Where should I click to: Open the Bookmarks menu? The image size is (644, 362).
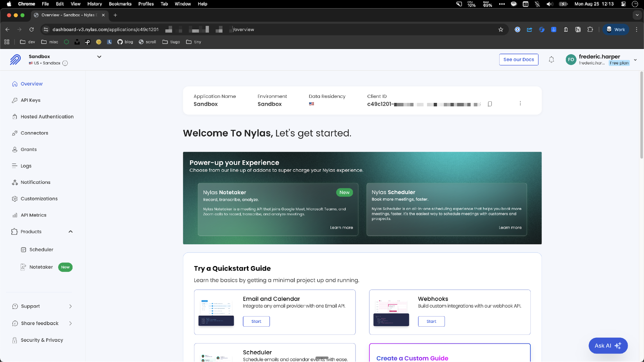point(120,4)
